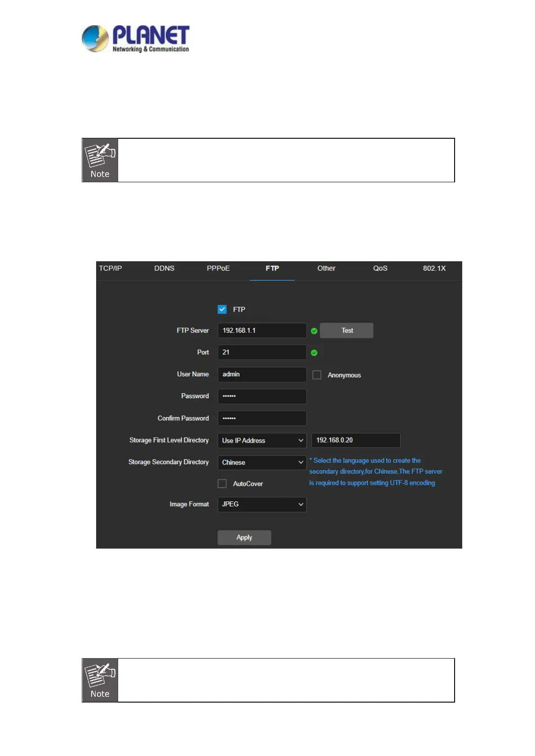Select the QoS tab
The width and height of the screenshot is (535, 756).
pos(380,268)
